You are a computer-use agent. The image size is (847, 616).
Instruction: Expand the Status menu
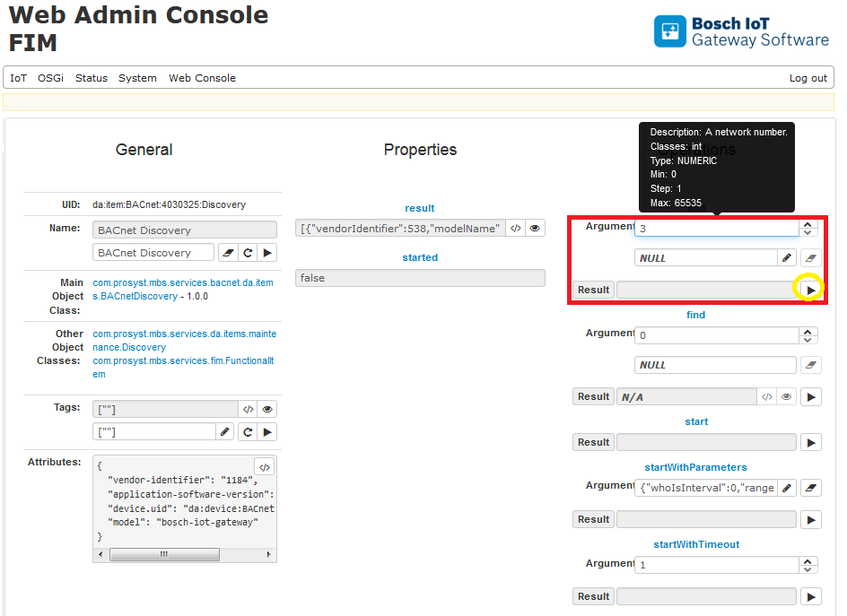tap(92, 78)
